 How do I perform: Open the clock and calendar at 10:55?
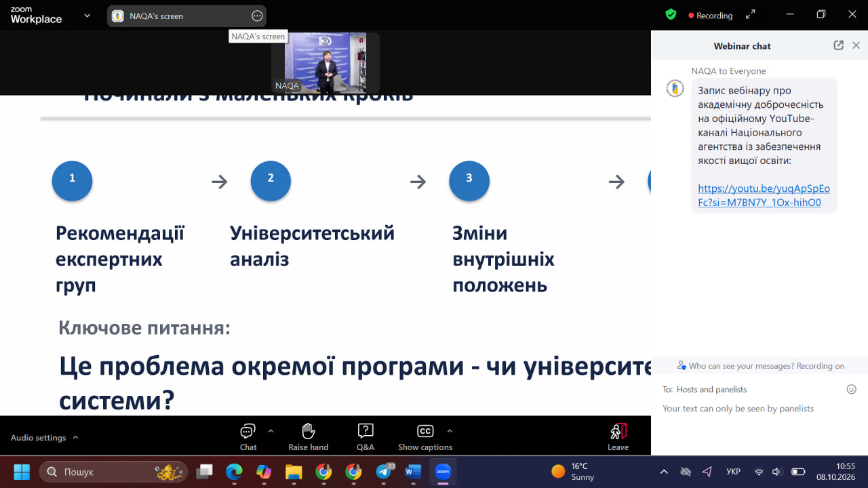[x=835, y=472]
